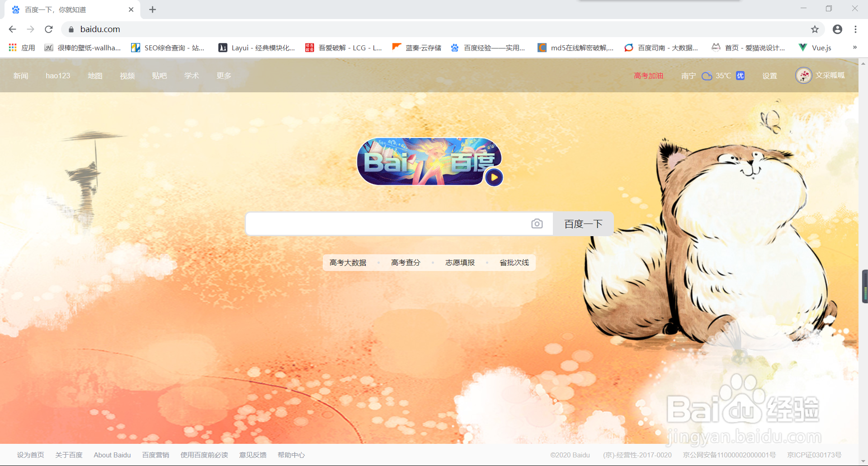Click the Baidu doodle logo

click(429, 162)
